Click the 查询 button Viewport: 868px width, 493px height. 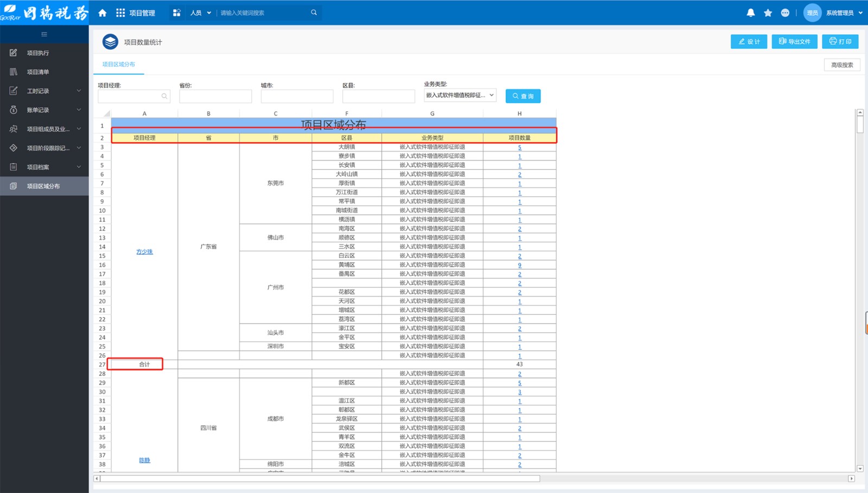[523, 96]
